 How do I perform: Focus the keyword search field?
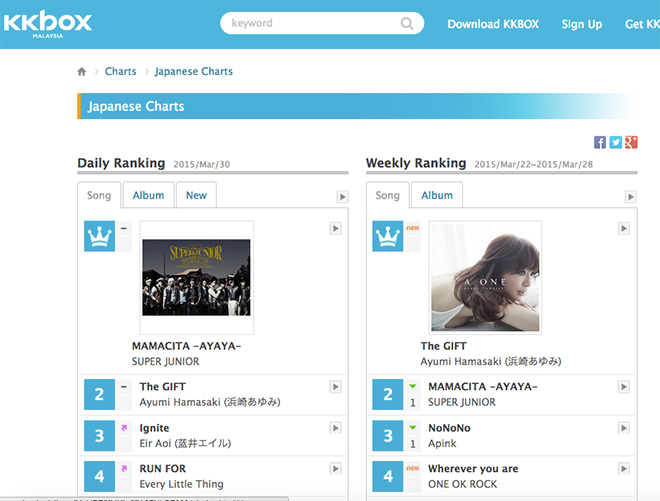[x=312, y=23]
